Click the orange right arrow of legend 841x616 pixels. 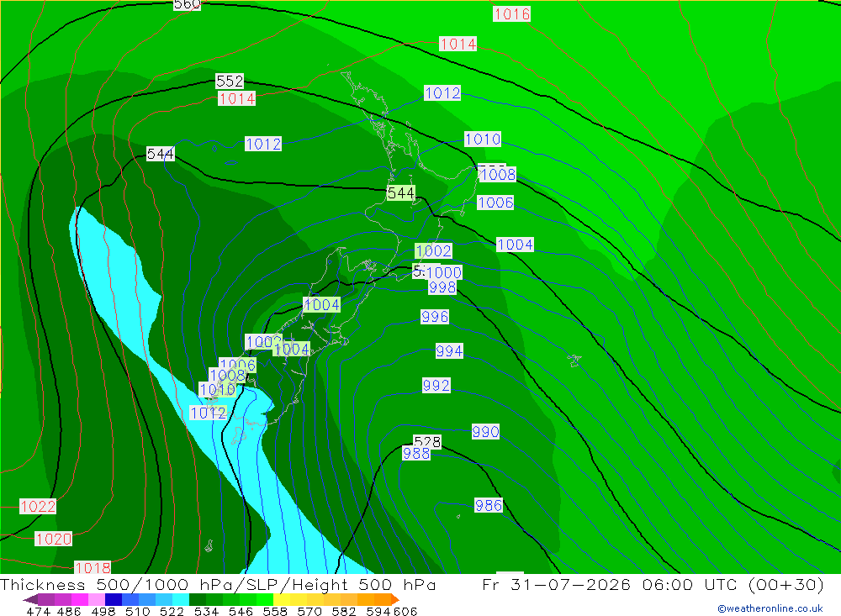[394, 599]
